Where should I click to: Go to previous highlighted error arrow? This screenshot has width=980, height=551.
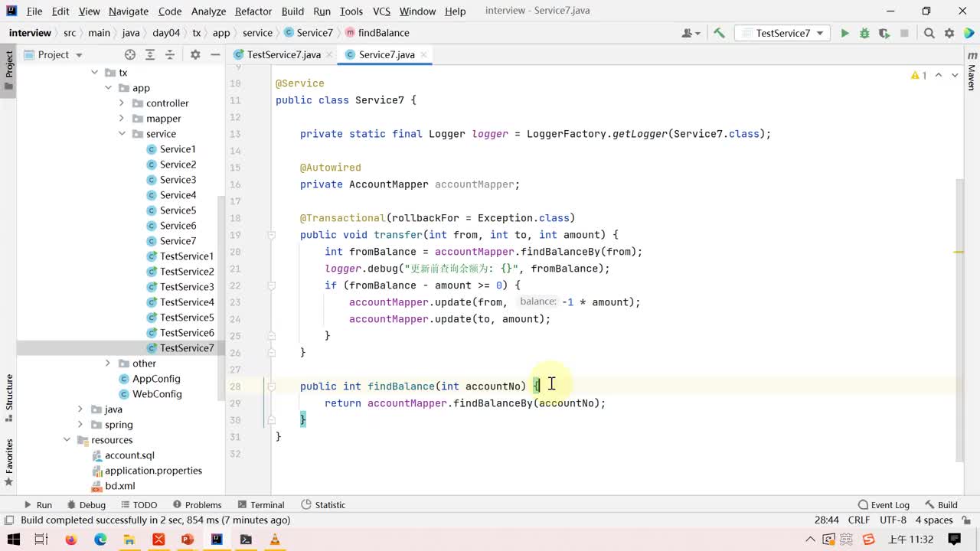point(939,75)
